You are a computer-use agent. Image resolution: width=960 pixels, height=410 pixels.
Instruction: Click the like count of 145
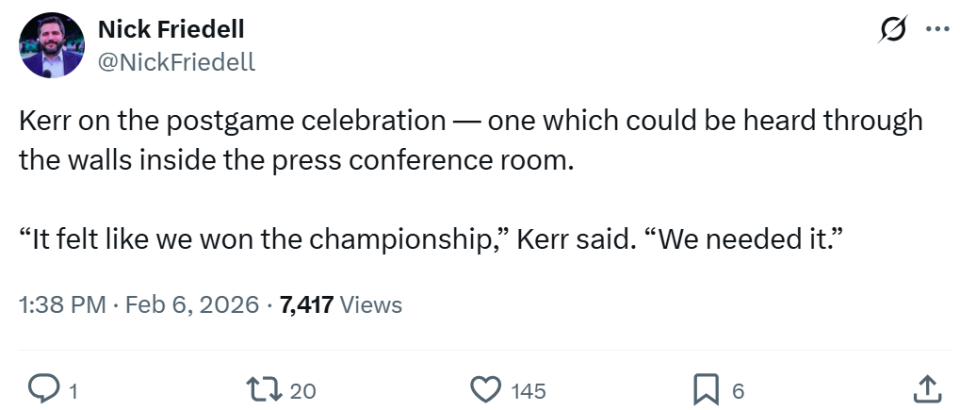point(529,391)
